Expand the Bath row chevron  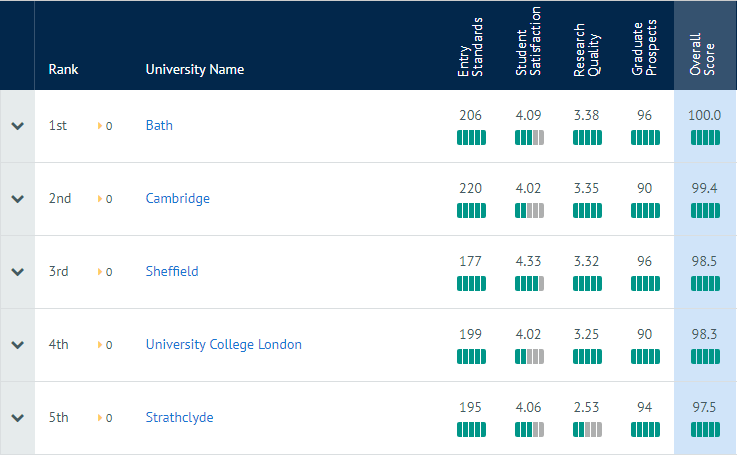pyautogui.click(x=17, y=126)
